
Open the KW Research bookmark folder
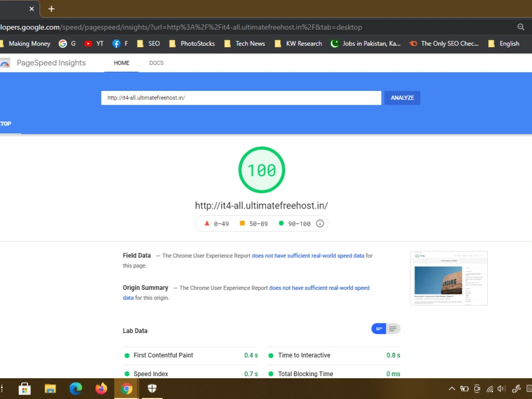298,44
